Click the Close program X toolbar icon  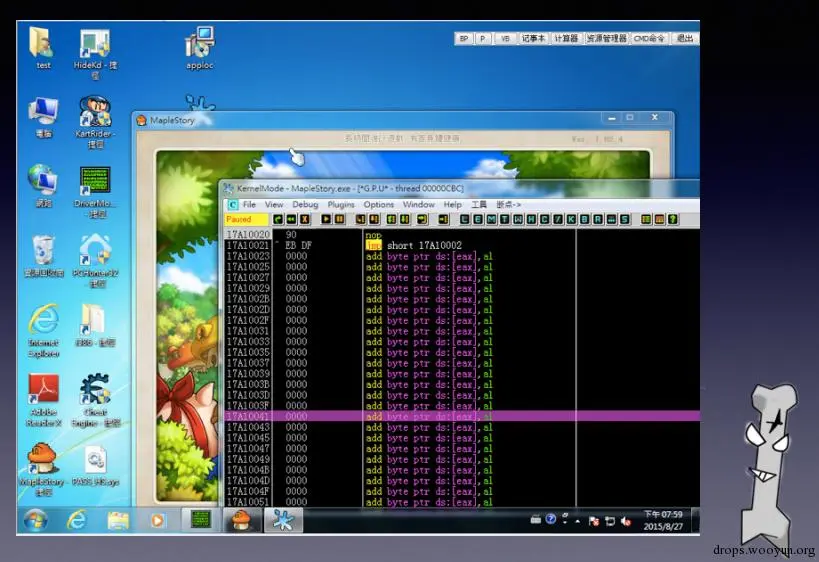pos(305,219)
